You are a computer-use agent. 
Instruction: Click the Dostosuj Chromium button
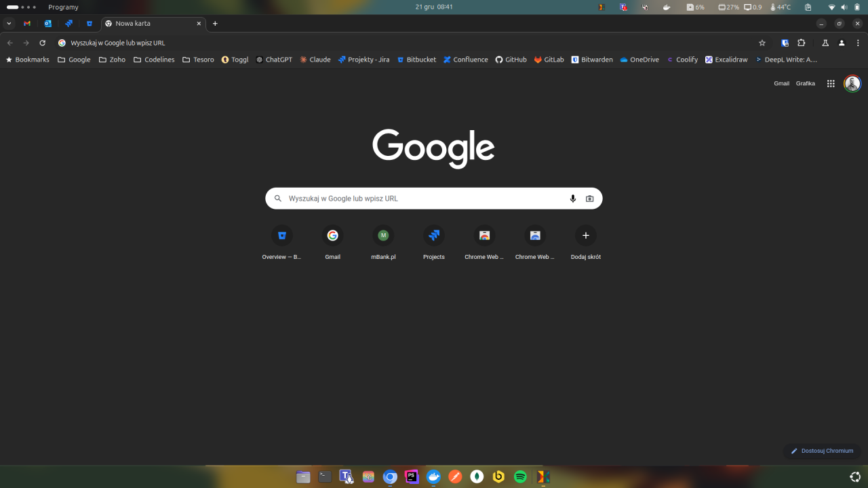click(822, 451)
